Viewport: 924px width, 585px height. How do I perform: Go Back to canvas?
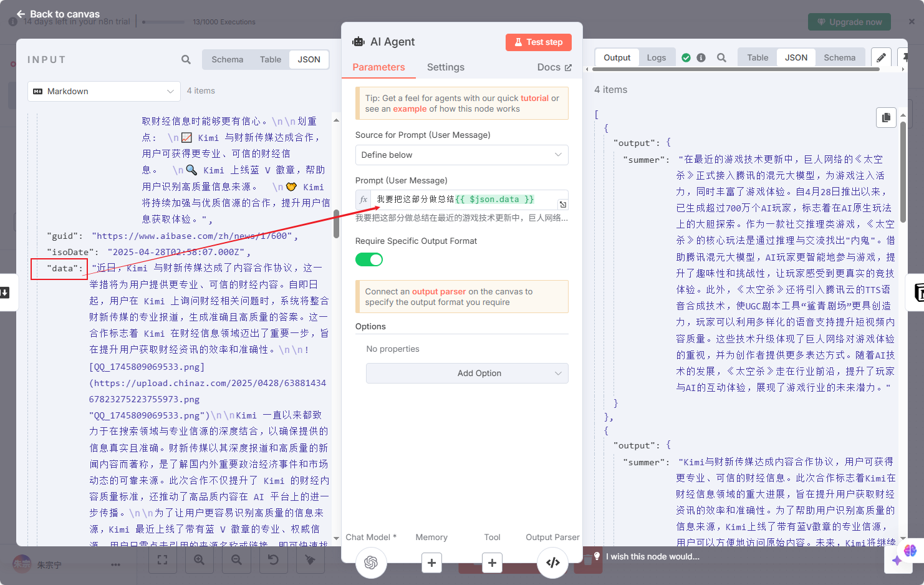pyautogui.click(x=58, y=14)
